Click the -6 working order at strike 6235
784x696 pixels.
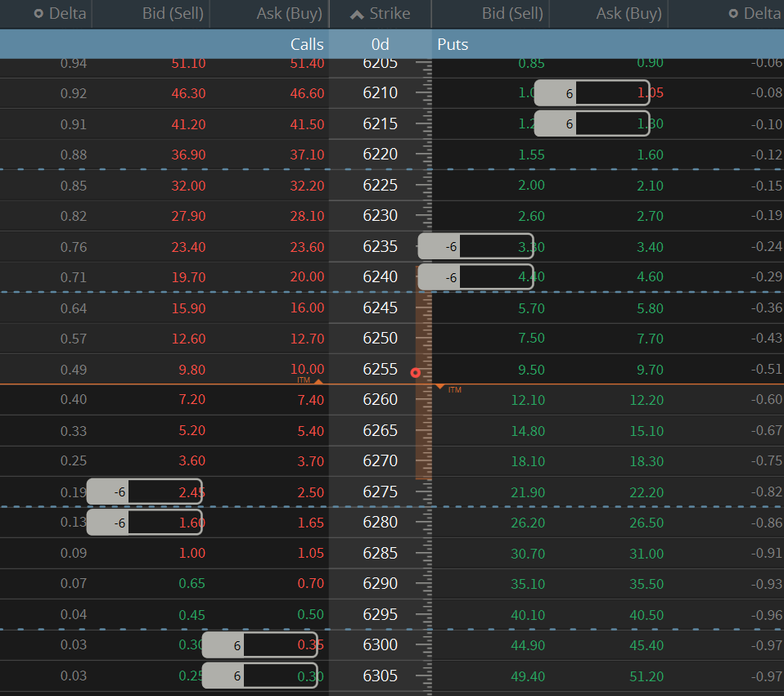[x=449, y=246]
